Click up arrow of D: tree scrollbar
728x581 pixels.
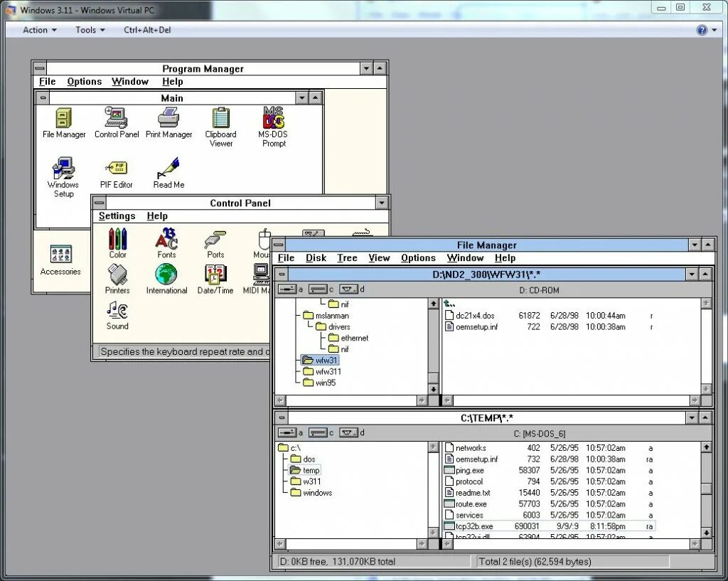click(433, 304)
